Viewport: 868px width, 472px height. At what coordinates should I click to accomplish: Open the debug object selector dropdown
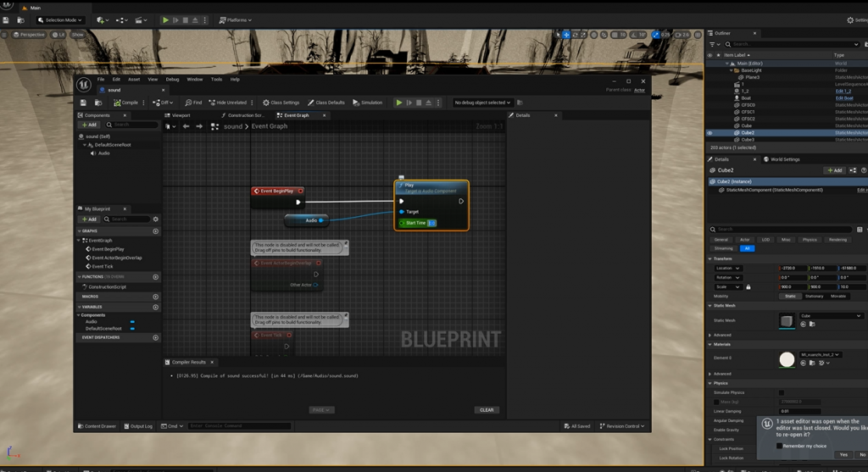tap(482, 103)
